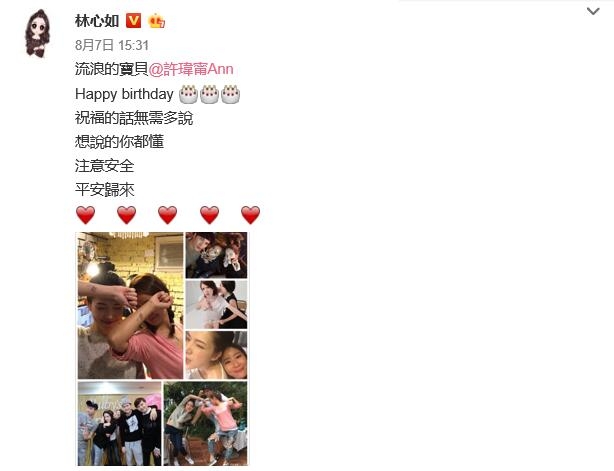Click the 8月7日 15:31 post timestamp

pos(112,45)
